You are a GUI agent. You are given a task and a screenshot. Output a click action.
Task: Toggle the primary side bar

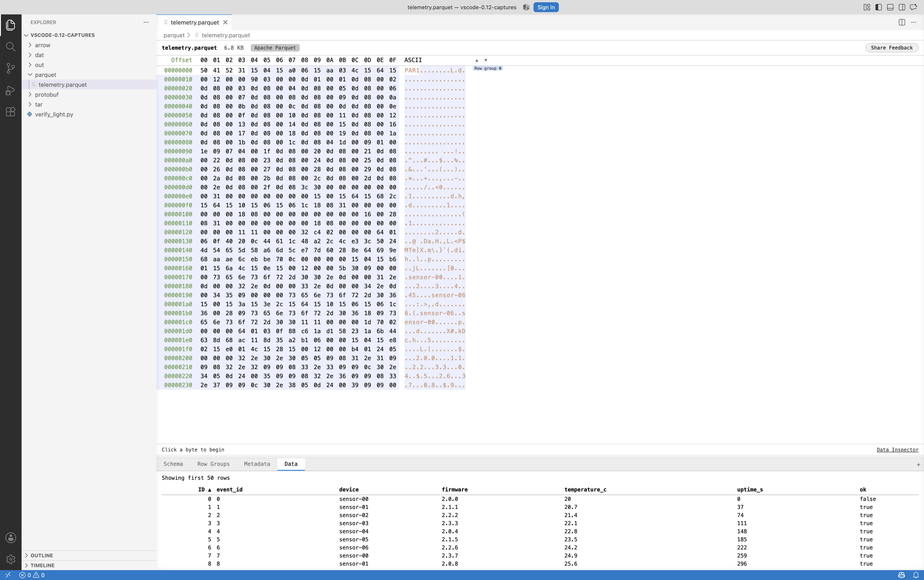[878, 7]
